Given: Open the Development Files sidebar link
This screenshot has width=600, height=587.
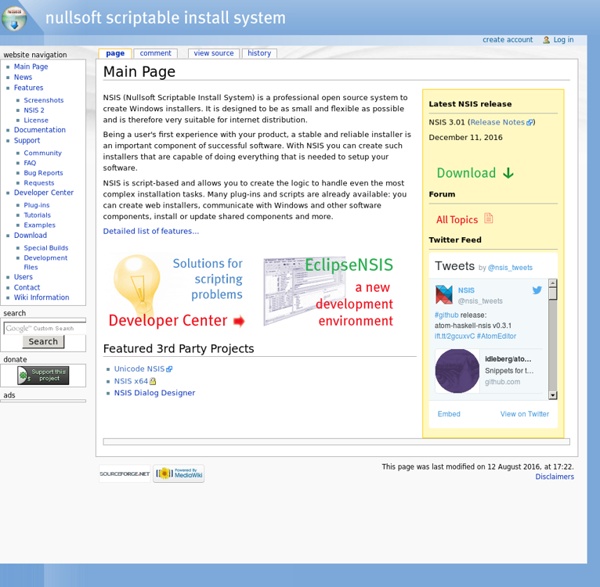Looking at the screenshot, I should click(46, 263).
